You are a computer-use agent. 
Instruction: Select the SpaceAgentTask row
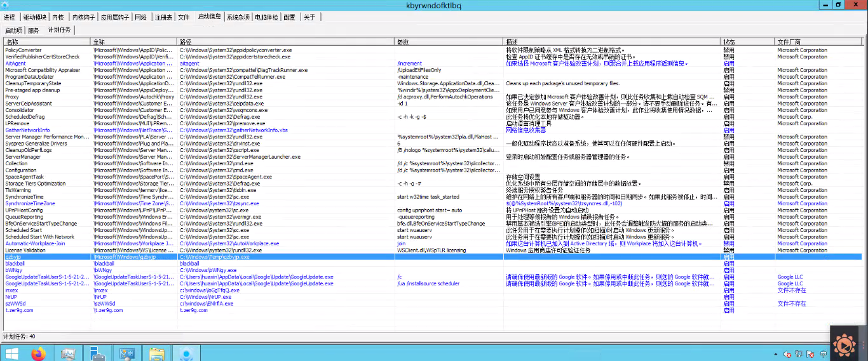pos(432,177)
